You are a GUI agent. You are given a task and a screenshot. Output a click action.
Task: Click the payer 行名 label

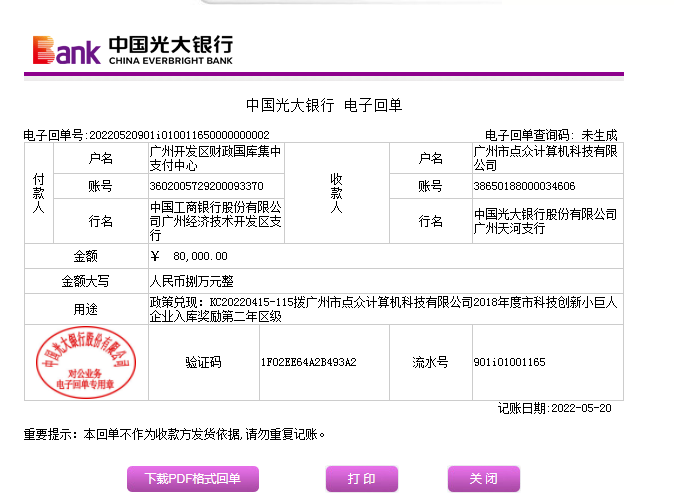(x=101, y=221)
